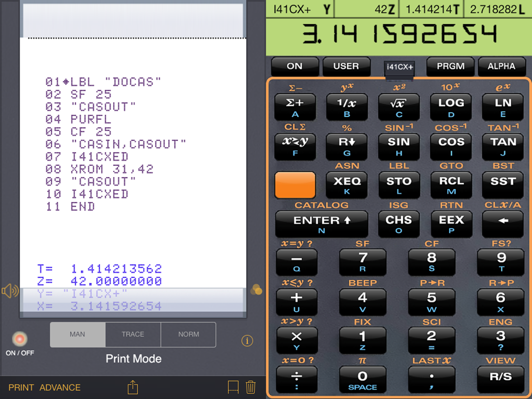Image resolution: width=532 pixels, height=399 pixels.
Task: Tap digit key 5
Action: coord(432,301)
